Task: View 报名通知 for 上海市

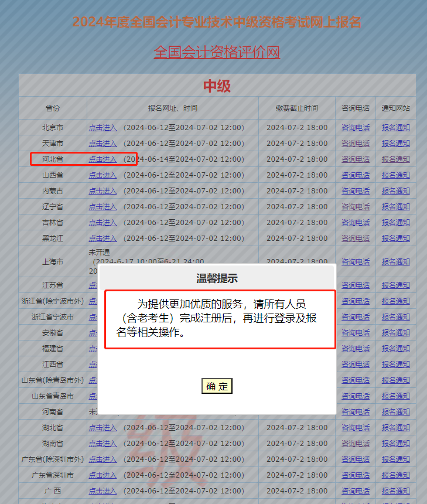Action: pyautogui.click(x=395, y=261)
